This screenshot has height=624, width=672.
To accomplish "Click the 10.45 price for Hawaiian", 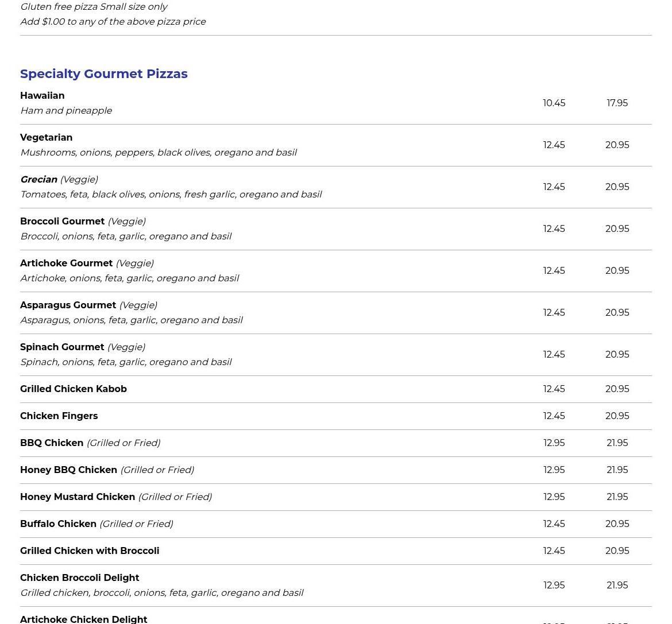I will [x=554, y=103].
